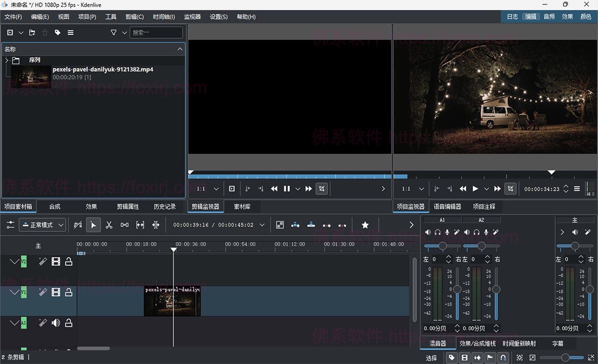Open the 正常模式 edit mode dropdown

click(x=42, y=225)
